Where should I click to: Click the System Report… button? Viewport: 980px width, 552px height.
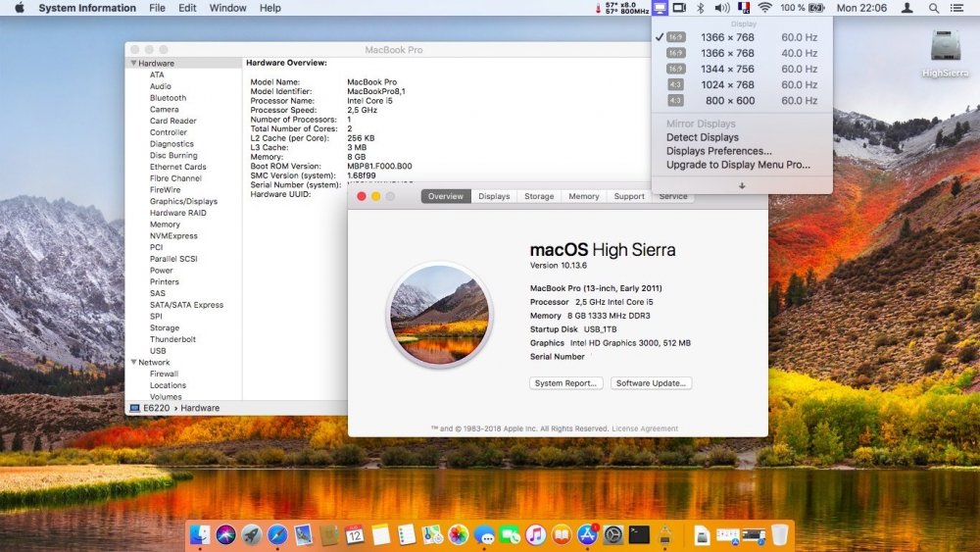565,383
